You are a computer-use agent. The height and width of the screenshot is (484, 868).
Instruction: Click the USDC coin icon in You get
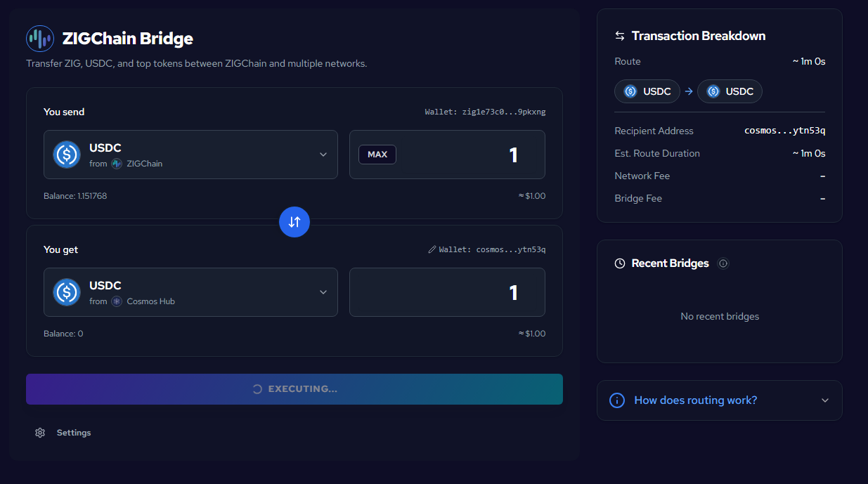point(67,292)
